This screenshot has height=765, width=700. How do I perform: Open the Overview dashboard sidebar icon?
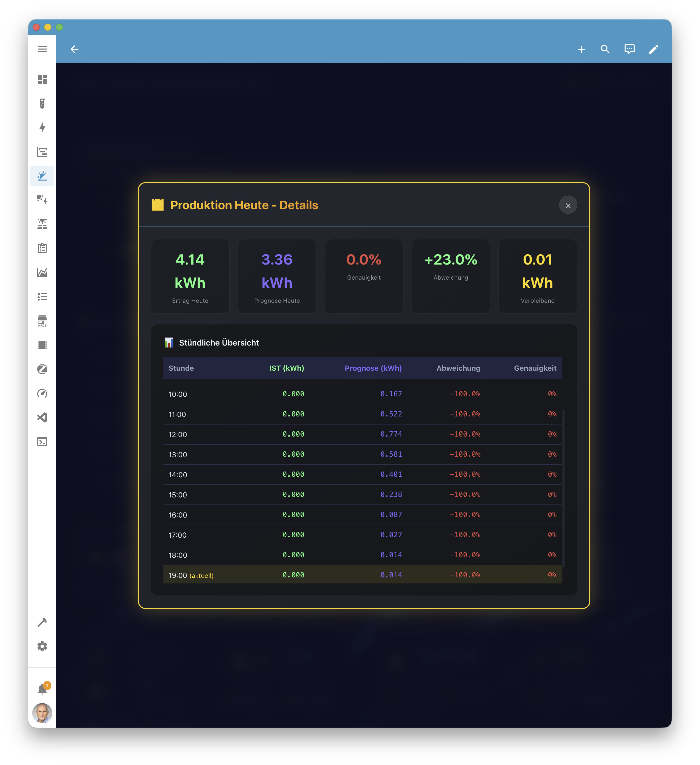click(42, 79)
